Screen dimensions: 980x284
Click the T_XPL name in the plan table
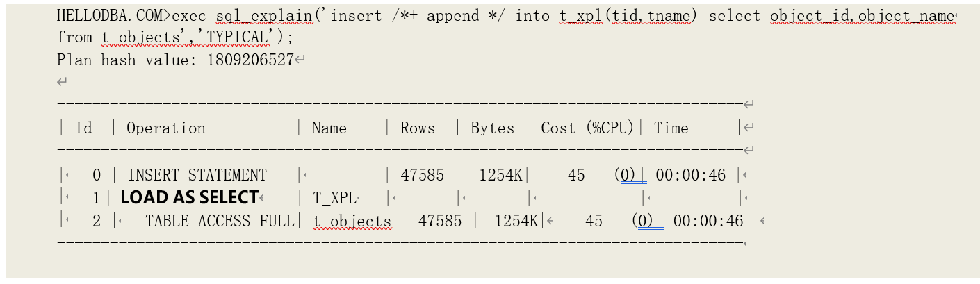(334, 198)
